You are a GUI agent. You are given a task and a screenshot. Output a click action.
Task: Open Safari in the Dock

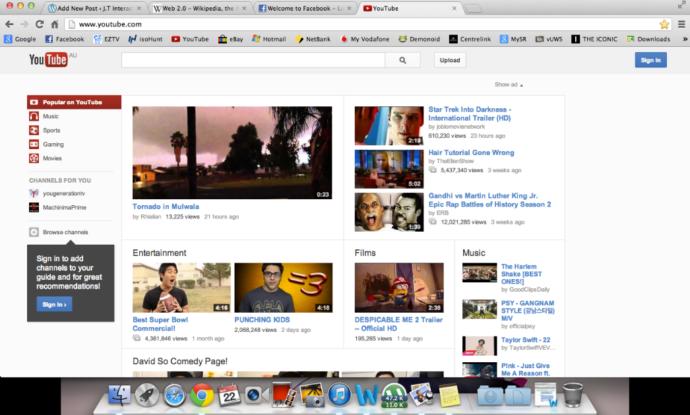174,395
